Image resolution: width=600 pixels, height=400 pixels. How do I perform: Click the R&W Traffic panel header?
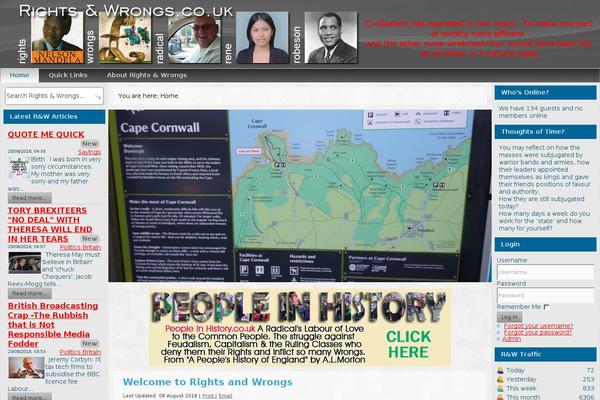pos(545,354)
